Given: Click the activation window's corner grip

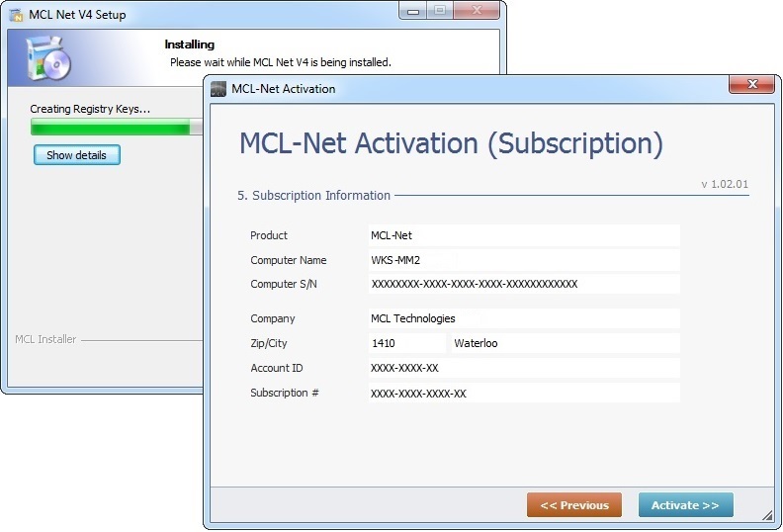Looking at the screenshot, I should [x=767, y=516].
